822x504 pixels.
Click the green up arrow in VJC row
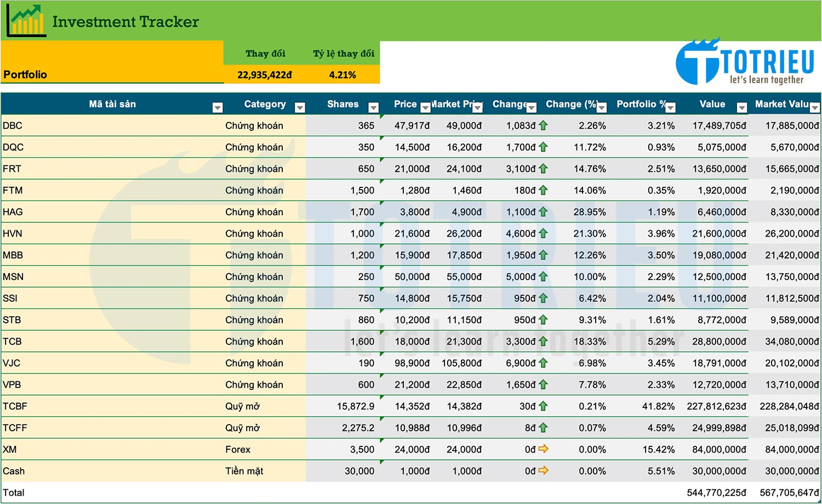point(543,363)
